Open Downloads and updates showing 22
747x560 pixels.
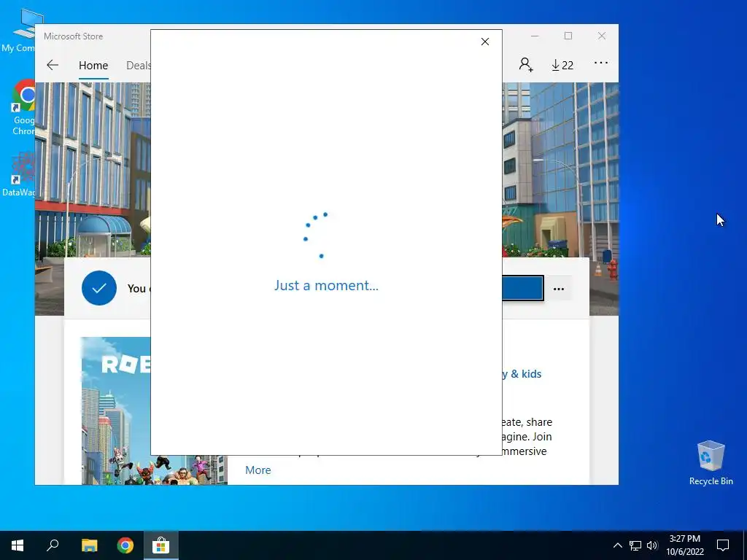coord(562,65)
